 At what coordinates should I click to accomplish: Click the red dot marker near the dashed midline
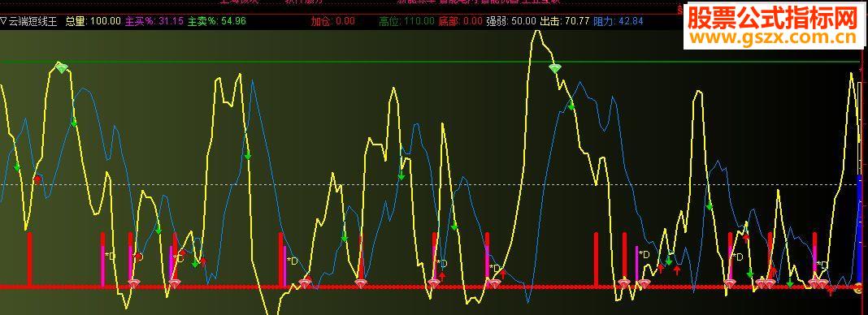[37, 179]
